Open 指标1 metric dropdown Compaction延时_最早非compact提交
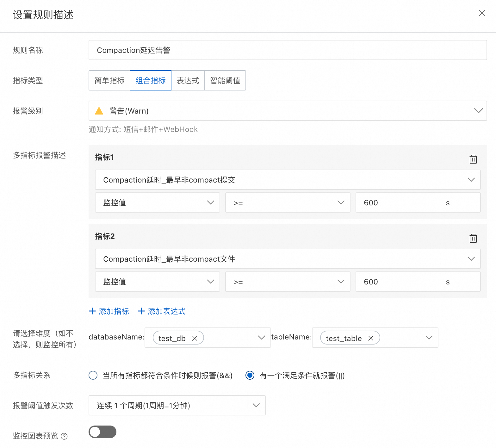Screen dimensions: 496x448 [288, 180]
